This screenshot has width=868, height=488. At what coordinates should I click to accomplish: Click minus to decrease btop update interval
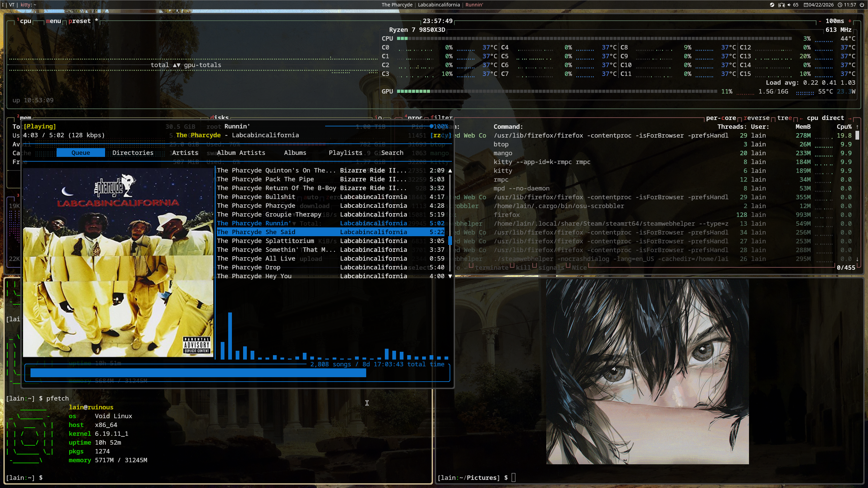tap(820, 21)
